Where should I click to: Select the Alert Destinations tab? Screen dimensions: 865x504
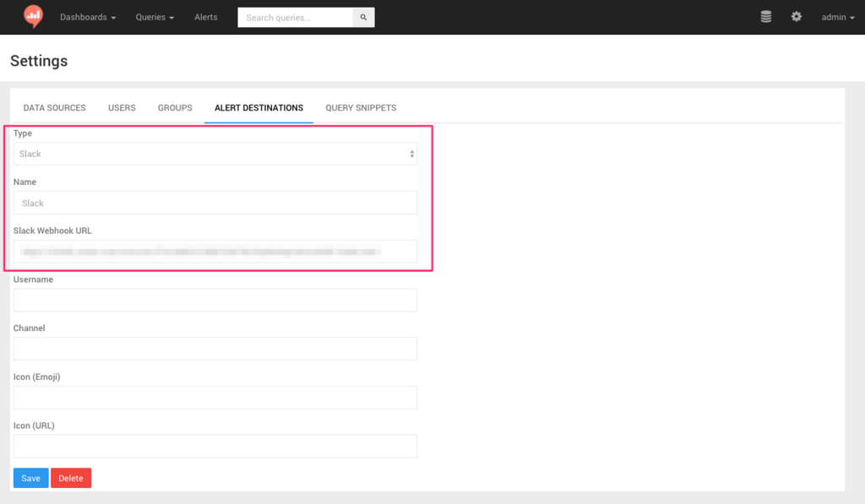[258, 107]
